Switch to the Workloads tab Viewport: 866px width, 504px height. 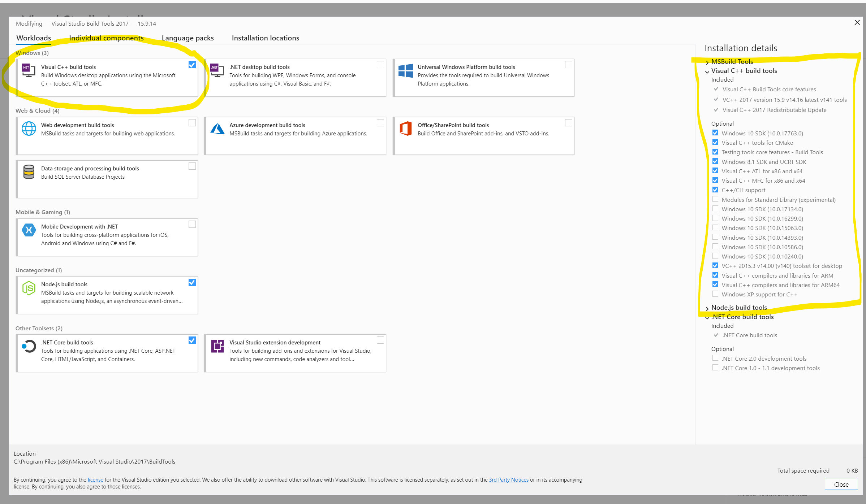point(34,38)
